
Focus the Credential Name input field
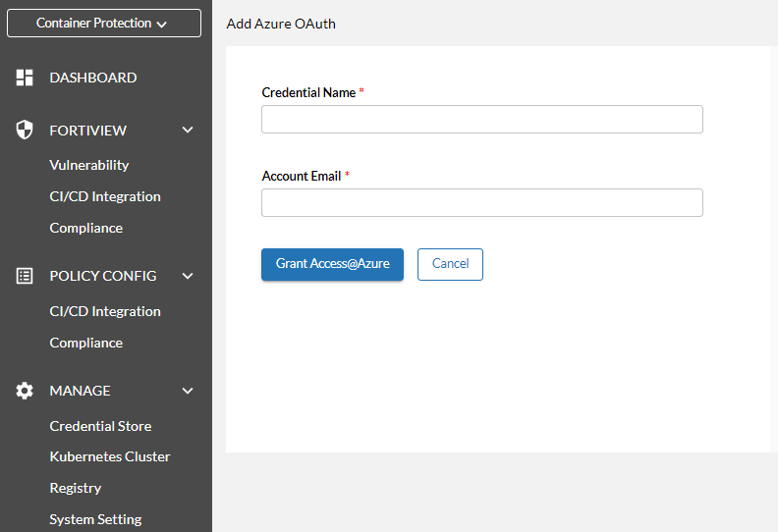click(481, 119)
